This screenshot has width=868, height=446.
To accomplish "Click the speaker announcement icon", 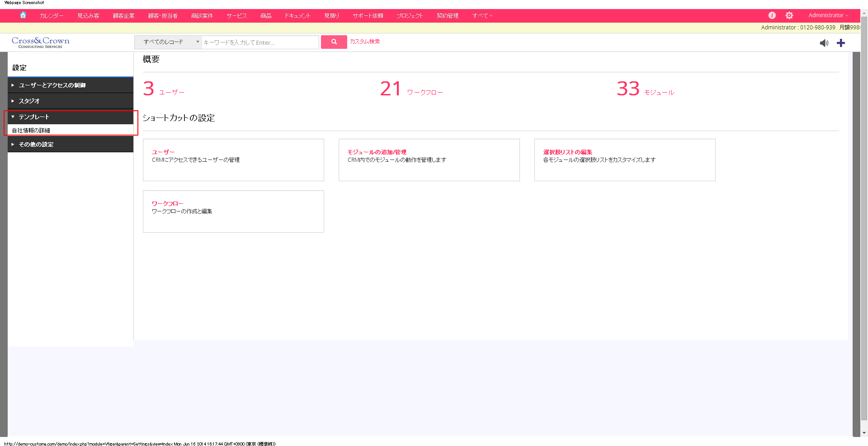I will click(824, 43).
